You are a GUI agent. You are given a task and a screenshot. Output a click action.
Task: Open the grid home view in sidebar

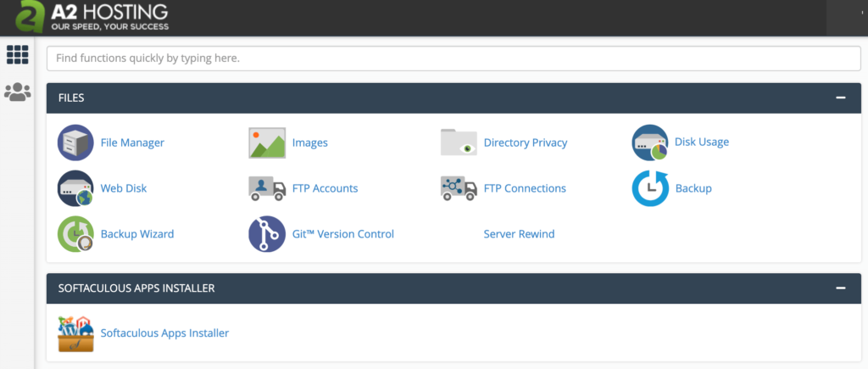tap(17, 54)
